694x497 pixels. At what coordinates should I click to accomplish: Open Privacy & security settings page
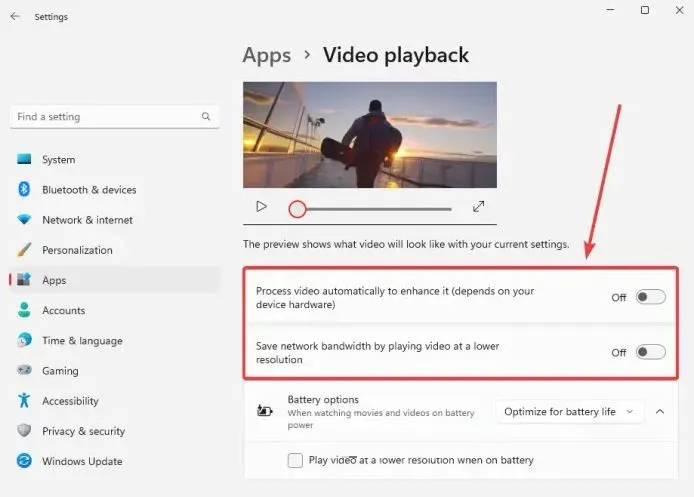click(x=83, y=431)
